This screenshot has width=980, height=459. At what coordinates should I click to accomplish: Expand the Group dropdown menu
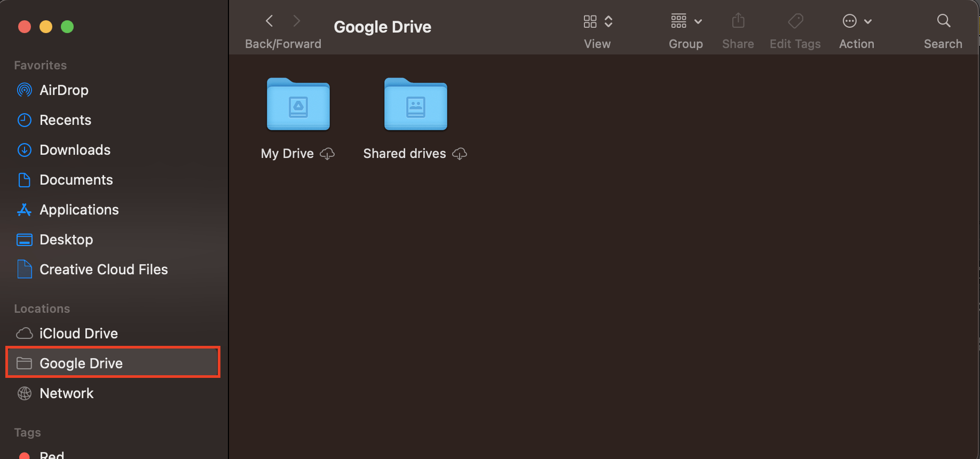coord(686,22)
